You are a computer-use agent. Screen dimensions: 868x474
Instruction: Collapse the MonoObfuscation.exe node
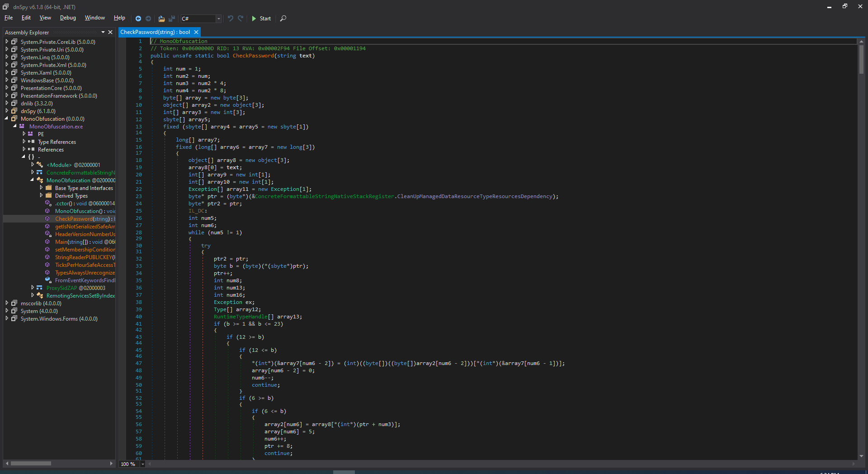[x=15, y=126]
